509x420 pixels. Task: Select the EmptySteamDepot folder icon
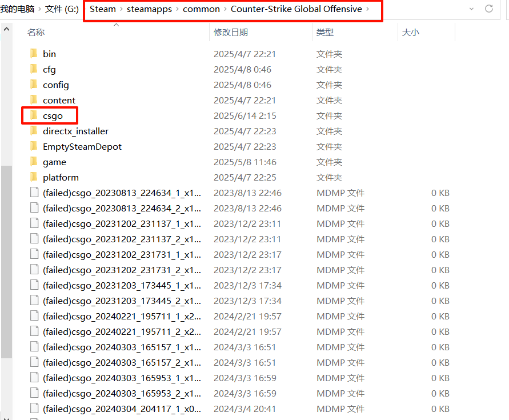click(34, 146)
